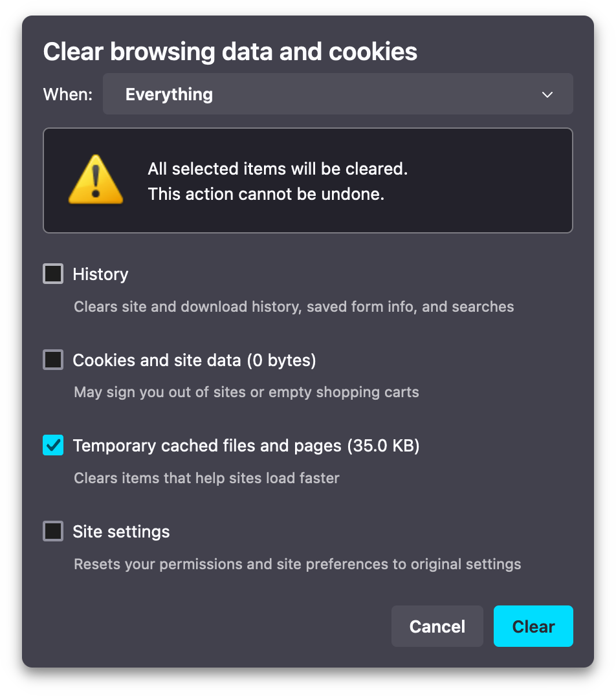Viewport: 616px width, 696px height.
Task: Tick the Site settings checkbox
Action: (x=53, y=532)
